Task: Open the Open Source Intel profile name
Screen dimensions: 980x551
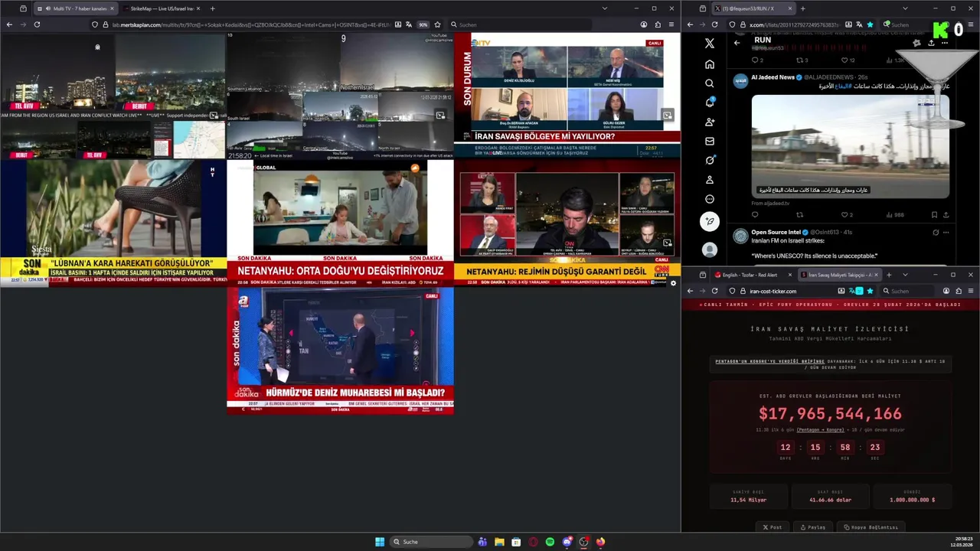Action: (776, 232)
